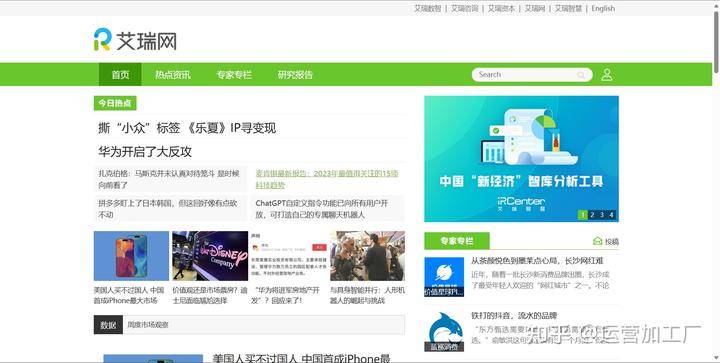720x363 pixels.
Task: Open the 蓝鲸 dolphin author avatar
Action: (444, 332)
